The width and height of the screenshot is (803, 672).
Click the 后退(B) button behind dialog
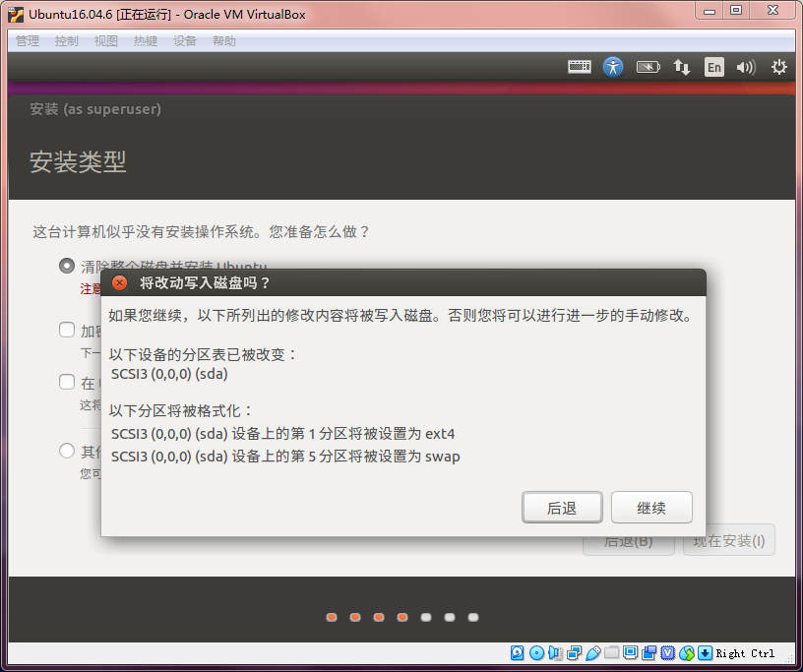pyautogui.click(x=629, y=545)
